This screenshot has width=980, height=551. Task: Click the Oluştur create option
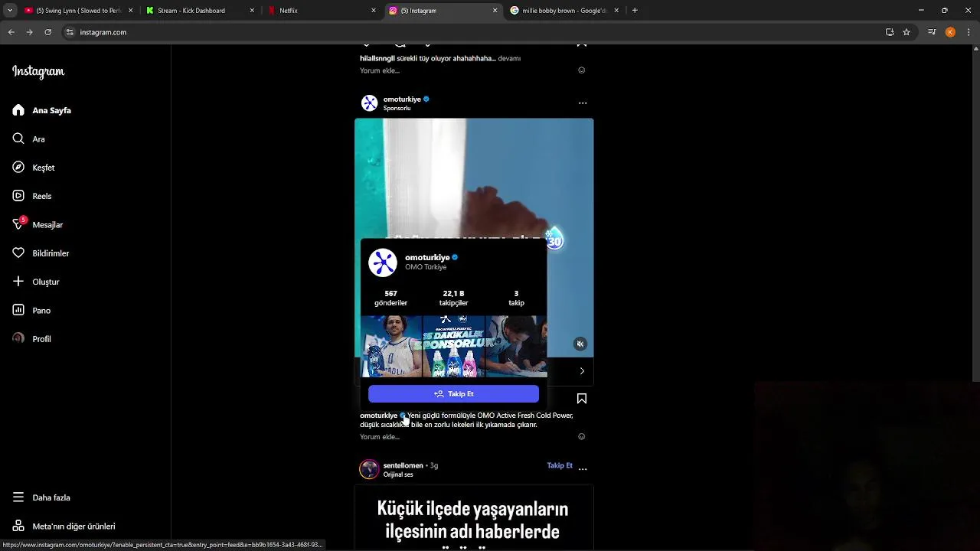click(36, 282)
